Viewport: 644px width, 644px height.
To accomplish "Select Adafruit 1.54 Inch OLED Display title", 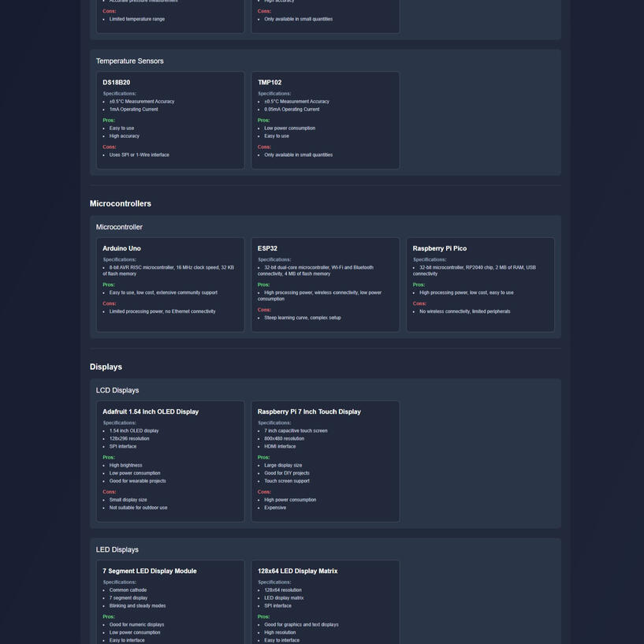I will click(x=151, y=411).
